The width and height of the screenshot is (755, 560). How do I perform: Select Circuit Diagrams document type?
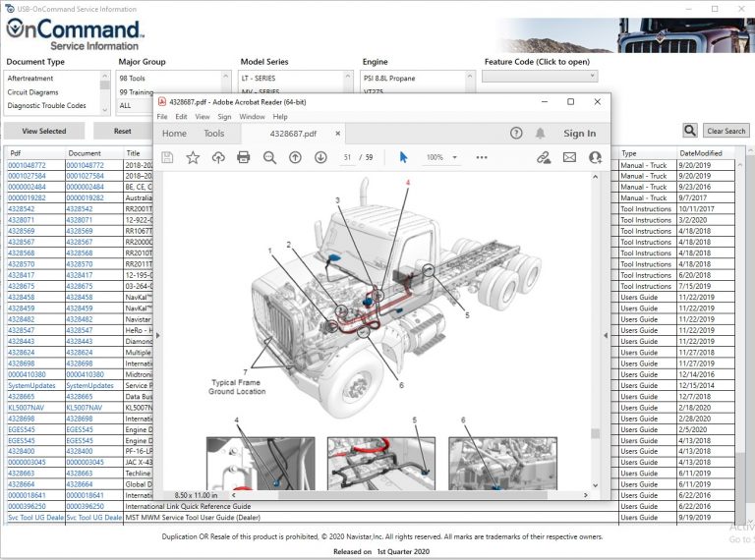click(32, 92)
